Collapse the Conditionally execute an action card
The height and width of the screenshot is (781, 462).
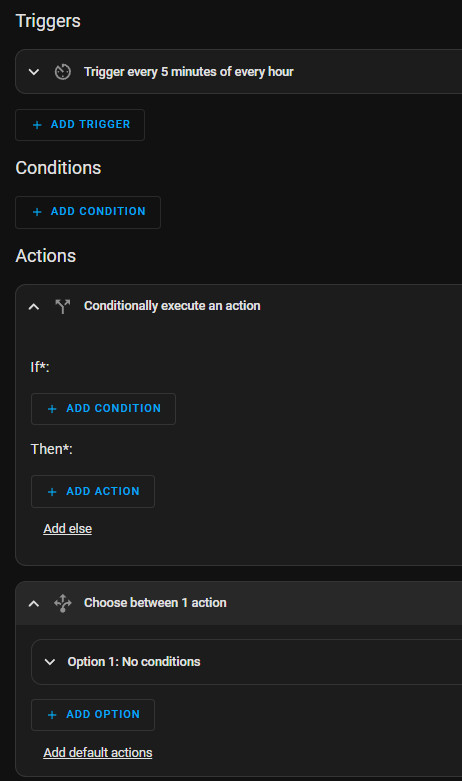(34, 306)
